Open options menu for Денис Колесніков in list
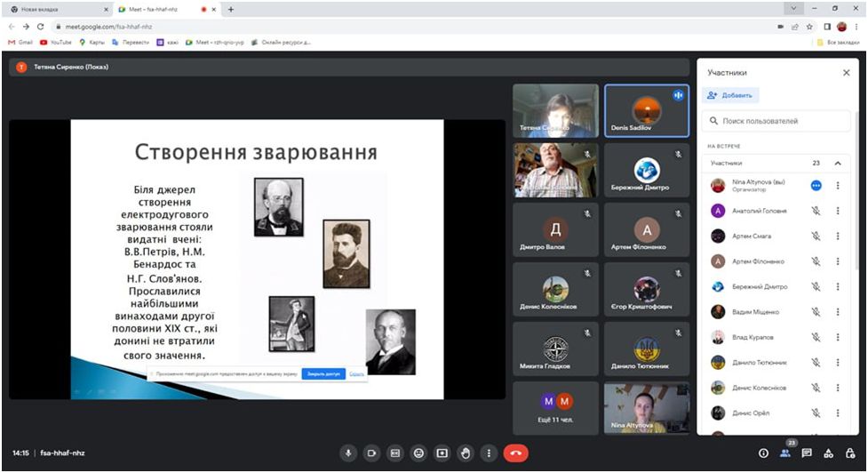Image resolution: width=868 pixels, height=473 pixels. (838, 388)
